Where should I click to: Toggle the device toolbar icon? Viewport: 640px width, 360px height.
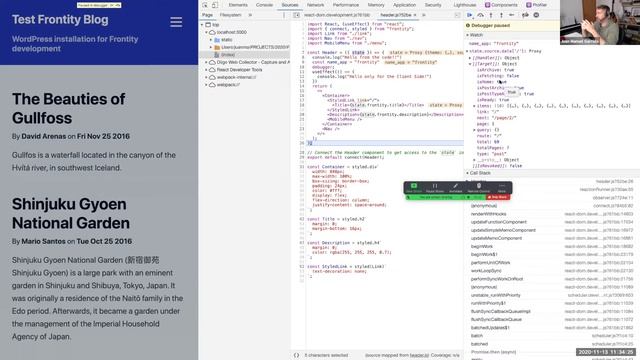point(215,5)
